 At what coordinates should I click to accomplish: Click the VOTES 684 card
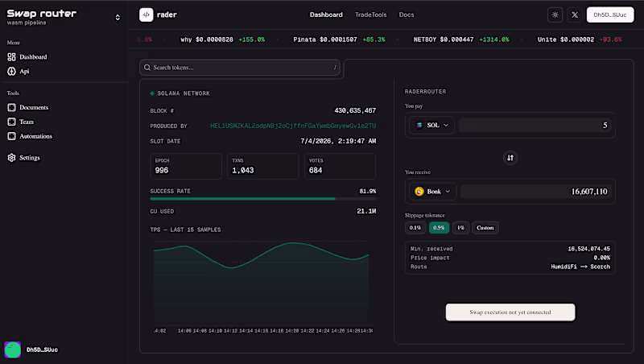click(340, 167)
